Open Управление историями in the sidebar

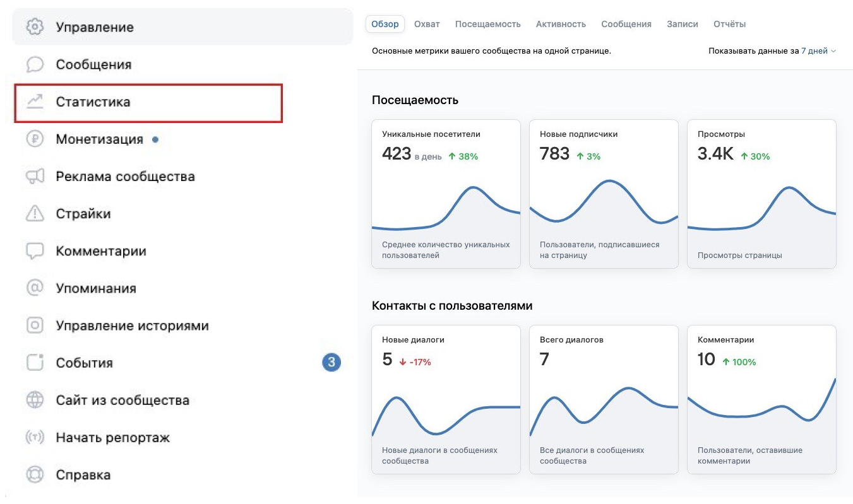(x=132, y=325)
